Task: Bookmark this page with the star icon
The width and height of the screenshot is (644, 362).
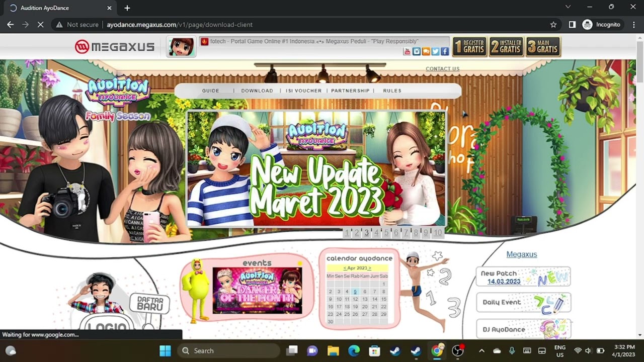Action: point(553,25)
